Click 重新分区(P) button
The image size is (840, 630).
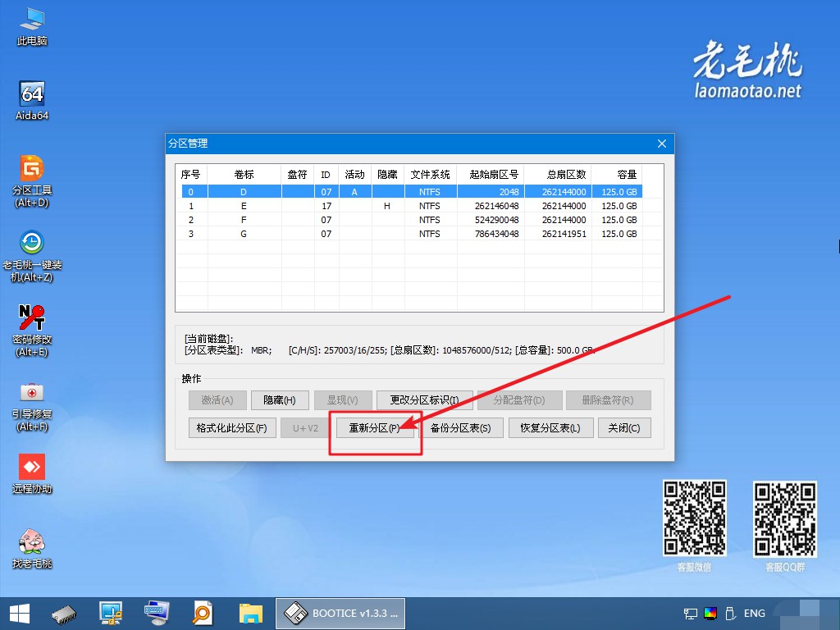click(374, 428)
